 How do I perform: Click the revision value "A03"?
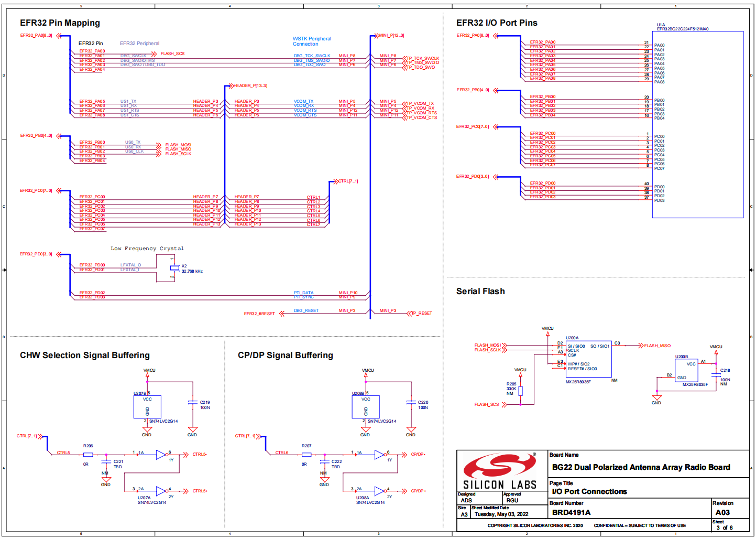(722, 512)
